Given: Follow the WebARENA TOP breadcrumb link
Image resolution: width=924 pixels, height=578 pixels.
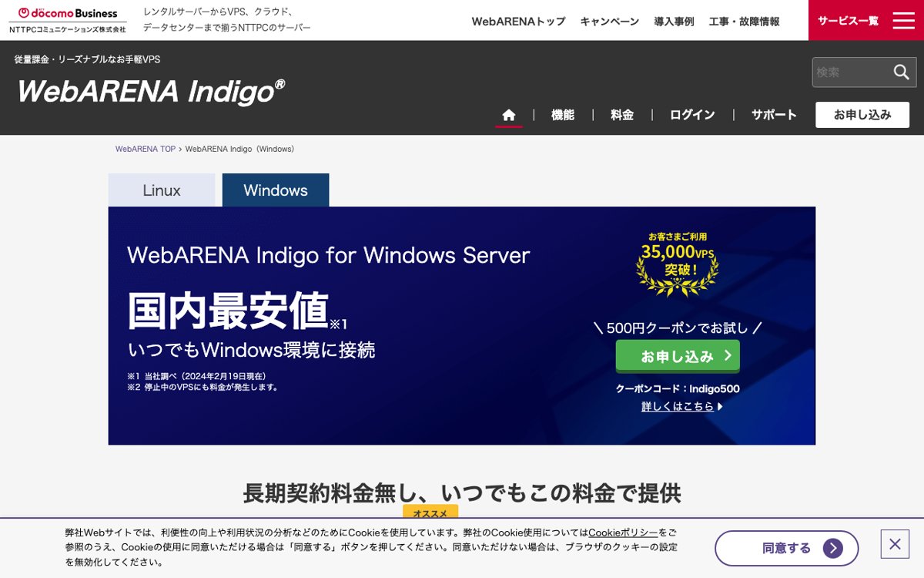Looking at the screenshot, I should [x=146, y=149].
